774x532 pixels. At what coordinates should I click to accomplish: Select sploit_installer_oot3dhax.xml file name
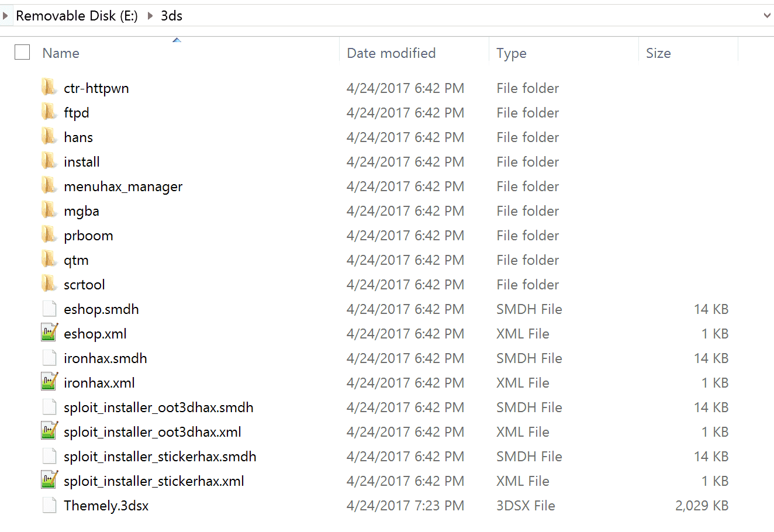tap(153, 432)
